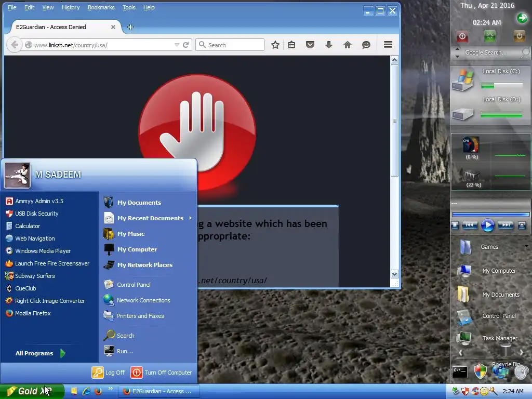Click green arrow button beside sidebar date
This screenshot has width=532, height=399.
522,18
